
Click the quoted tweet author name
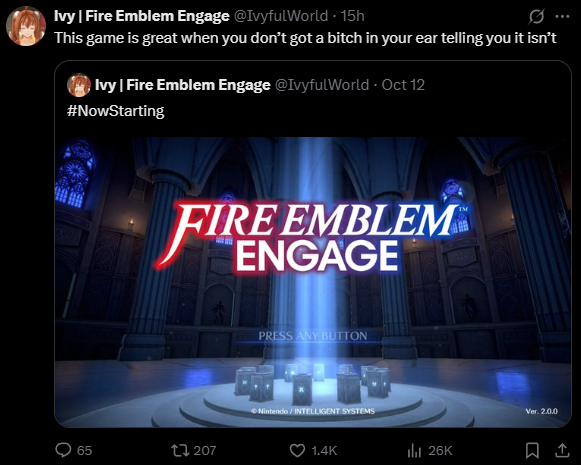(183, 85)
